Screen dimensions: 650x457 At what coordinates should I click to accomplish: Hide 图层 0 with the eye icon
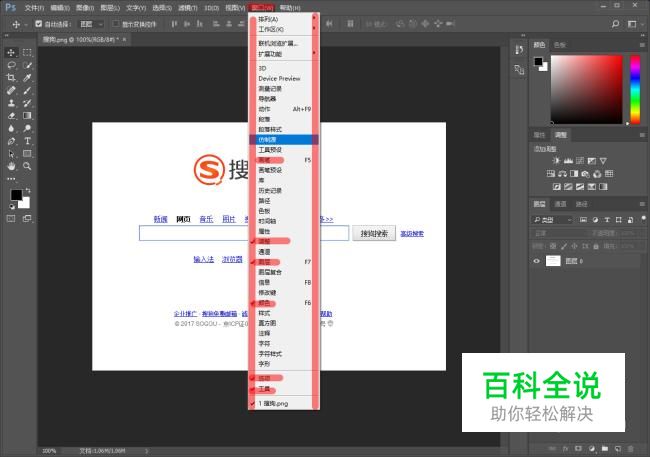[x=536, y=261]
